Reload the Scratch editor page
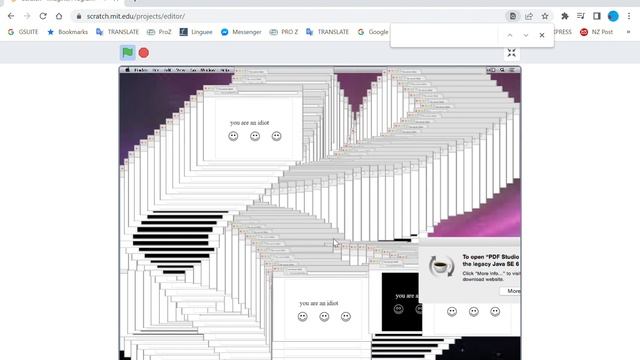Viewport: 640px width, 360px height. [43, 16]
